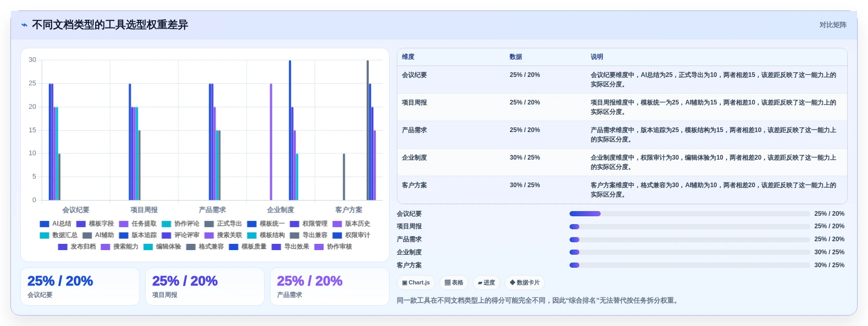Click the 项目周报 progress bar
The height and width of the screenshot is (326, 868).
690,227
